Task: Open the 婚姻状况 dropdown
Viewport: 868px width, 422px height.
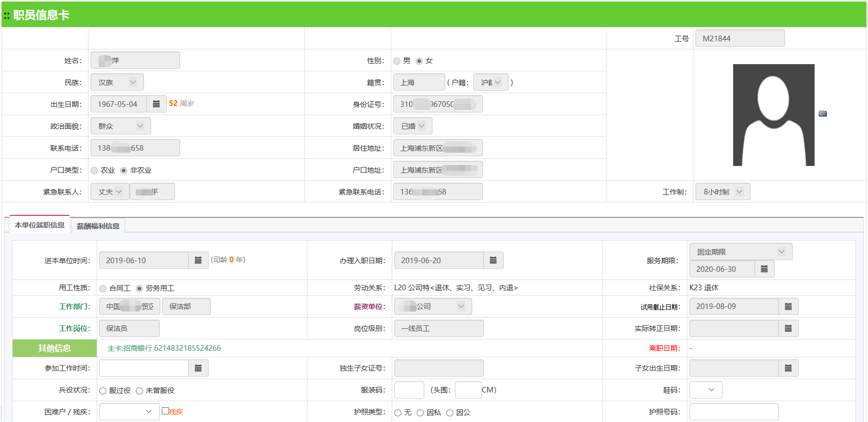Action: 413,126
